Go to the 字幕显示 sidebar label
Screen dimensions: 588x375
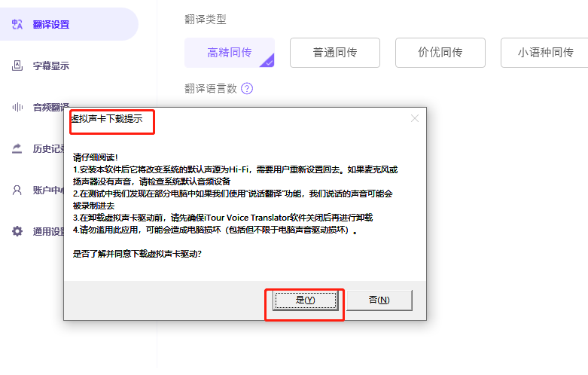(51, 66)
